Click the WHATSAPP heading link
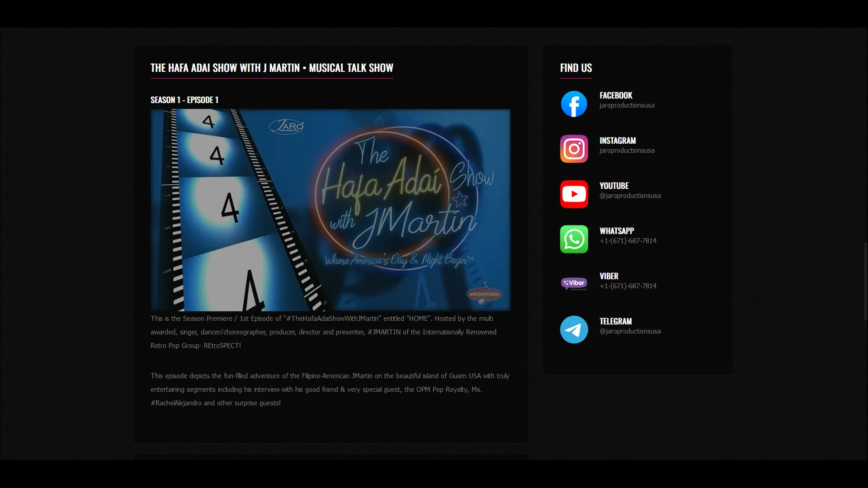Screen dimensions: 868x488 (617, 231)
